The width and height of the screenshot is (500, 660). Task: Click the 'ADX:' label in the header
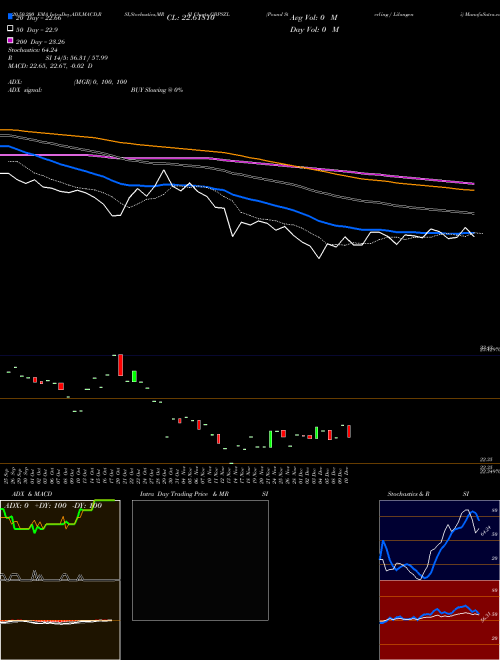click(x=15, y=82)
